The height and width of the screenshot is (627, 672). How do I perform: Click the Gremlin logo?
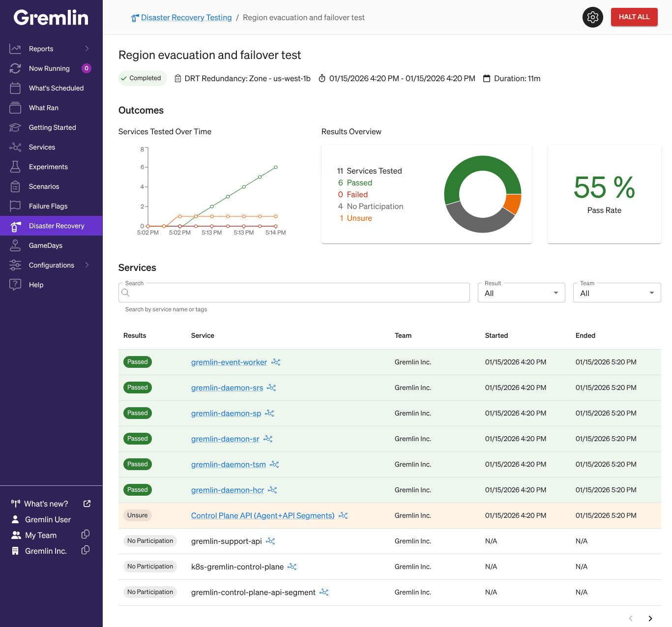pos(51,18)
